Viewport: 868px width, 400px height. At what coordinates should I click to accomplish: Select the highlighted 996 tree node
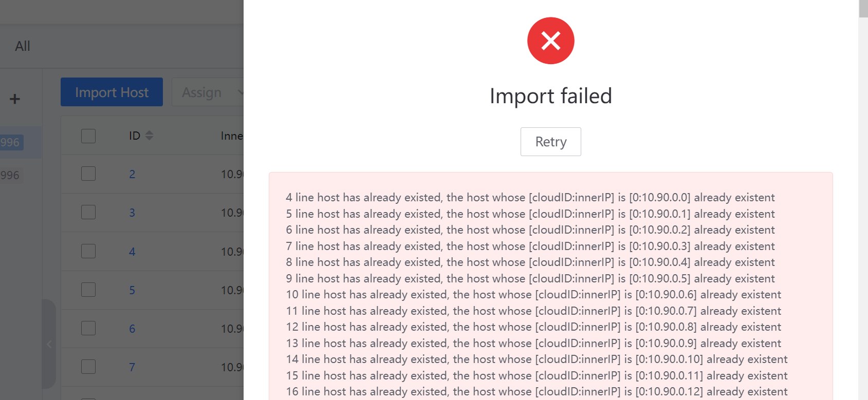tap(11, 142)
